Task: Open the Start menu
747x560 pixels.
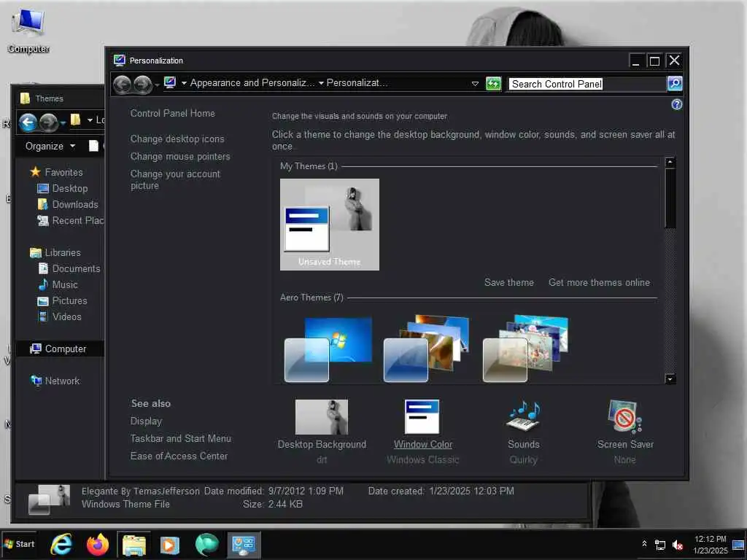Action: [x=19, y=544]
